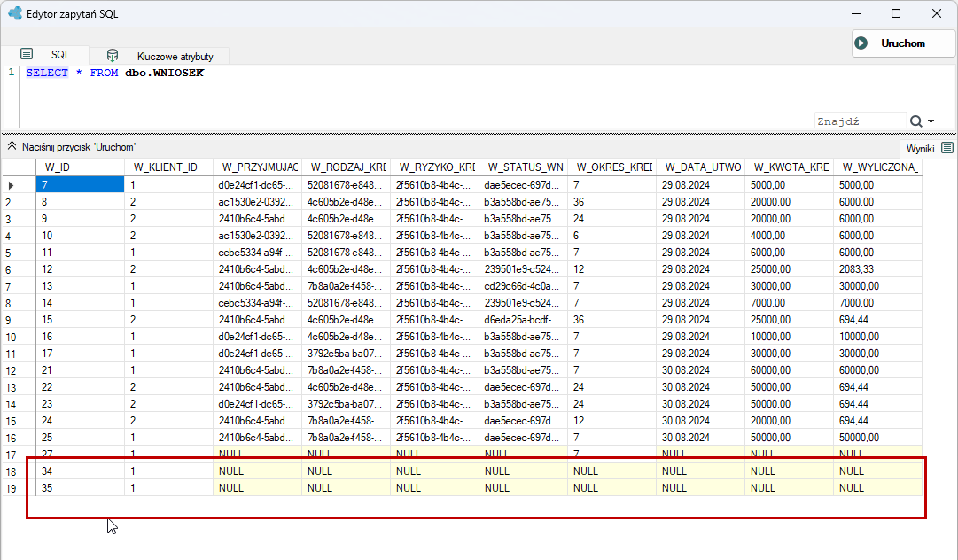The height and width of the screenshot is (560, 958).
Task: Click the W_KWOTA_KRE column header
Action: coord(789,167)
